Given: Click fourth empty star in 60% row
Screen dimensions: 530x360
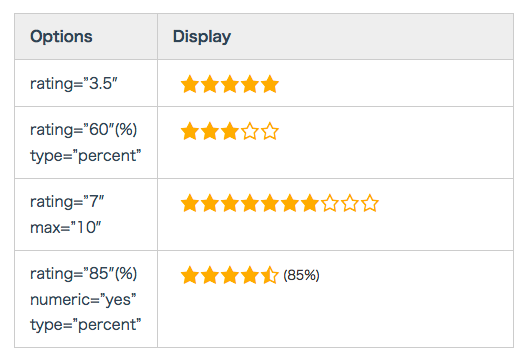Looking at the screenshot, I should click(x=250, y=131).
